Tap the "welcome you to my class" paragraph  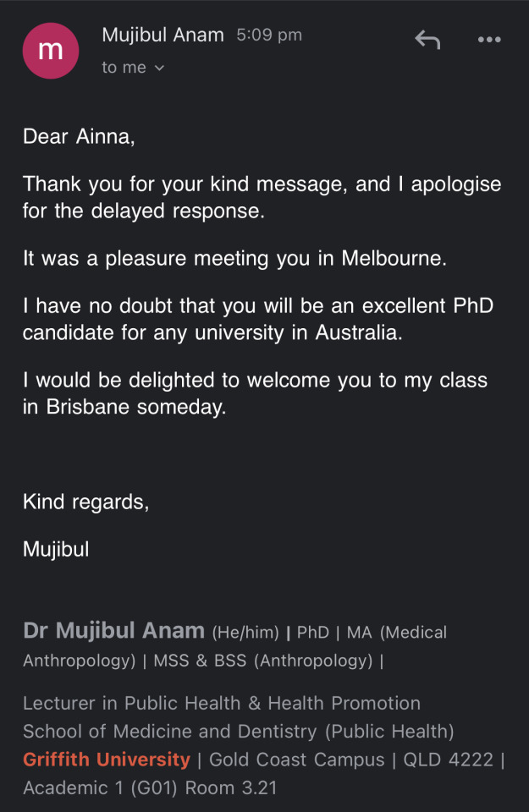[x=255, y=392]
